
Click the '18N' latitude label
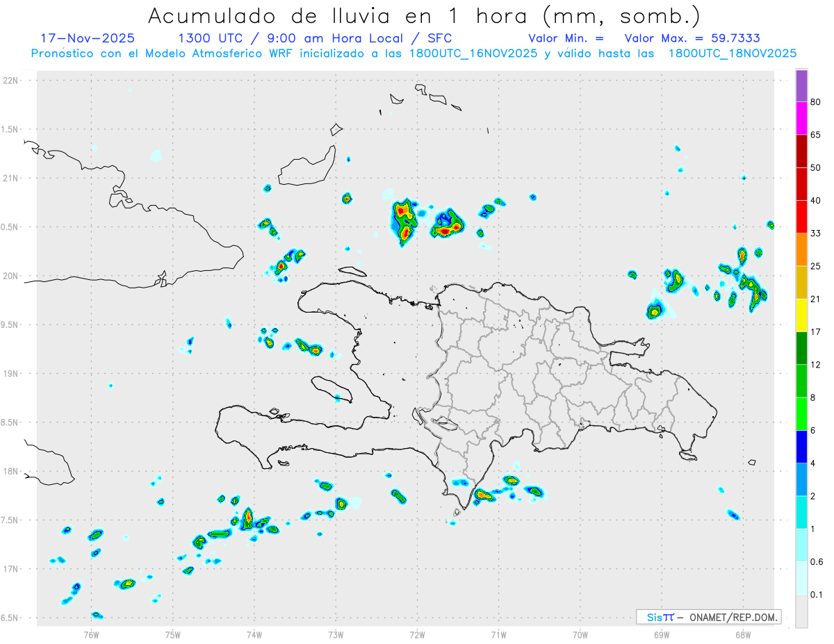(x=12, y=472)
